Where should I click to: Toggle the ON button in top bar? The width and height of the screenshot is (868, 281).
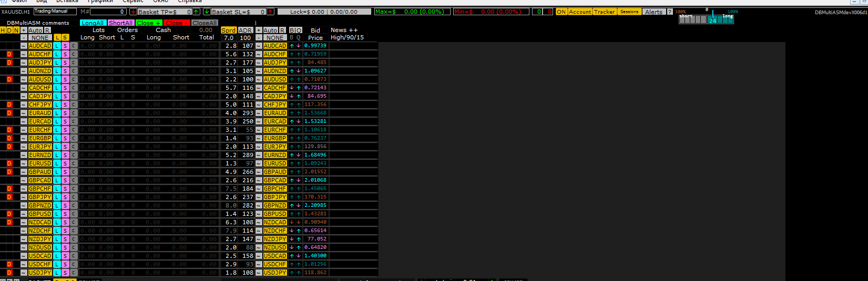click(561, 12)
